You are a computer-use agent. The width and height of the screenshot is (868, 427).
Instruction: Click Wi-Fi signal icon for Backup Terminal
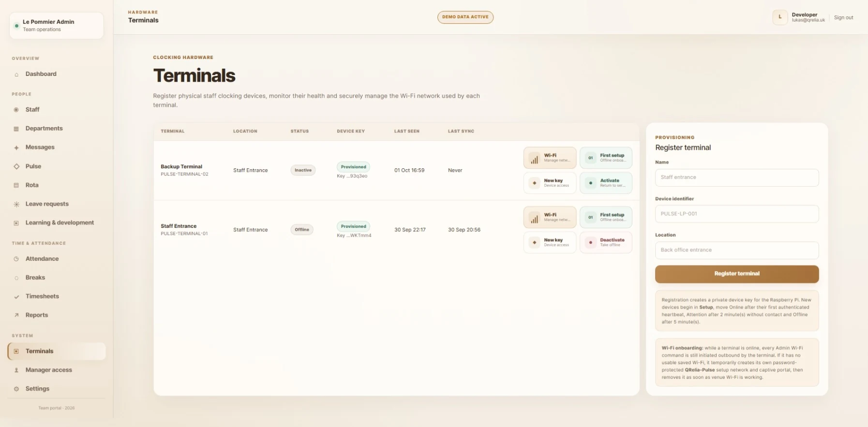[534, 158]
